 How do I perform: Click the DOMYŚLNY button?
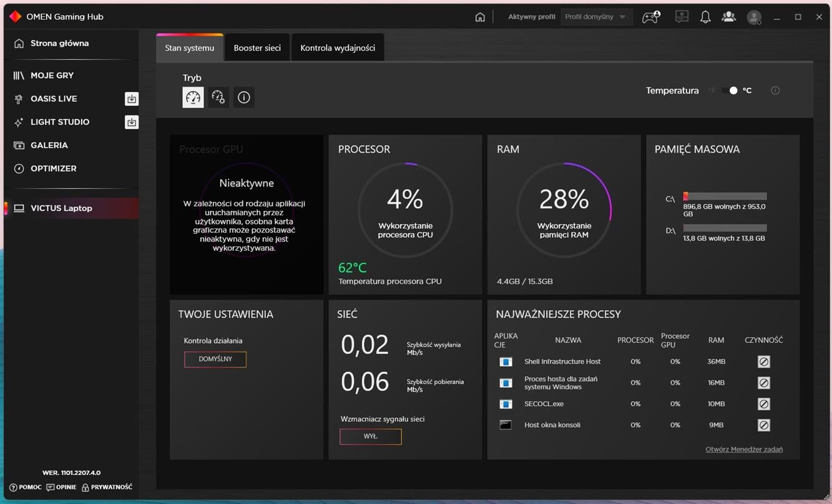tap(215, 359)
